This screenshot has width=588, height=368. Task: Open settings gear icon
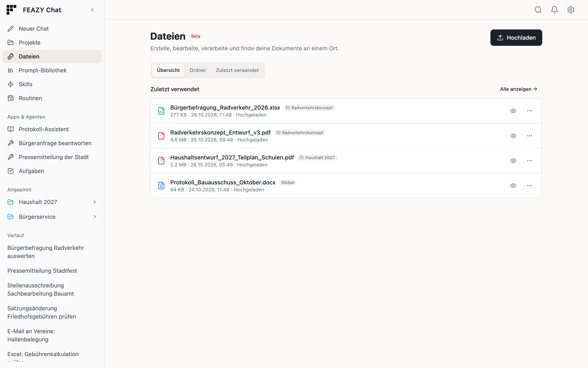pos(570,10)
